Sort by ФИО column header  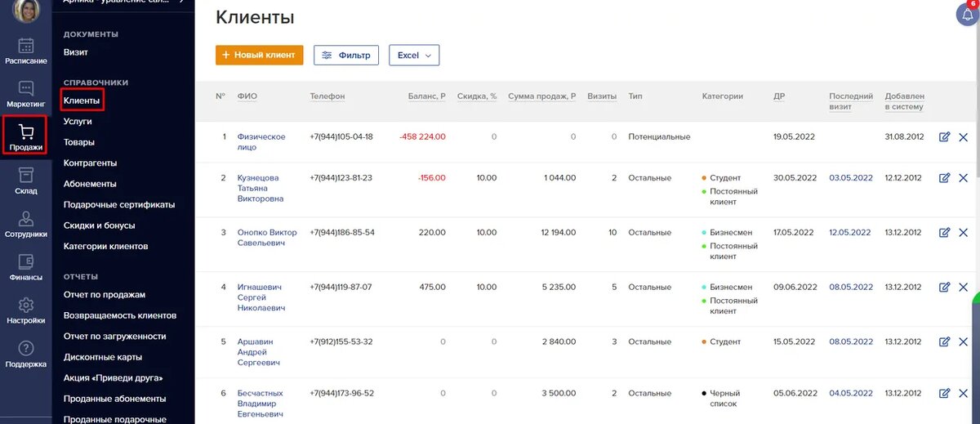247,96
